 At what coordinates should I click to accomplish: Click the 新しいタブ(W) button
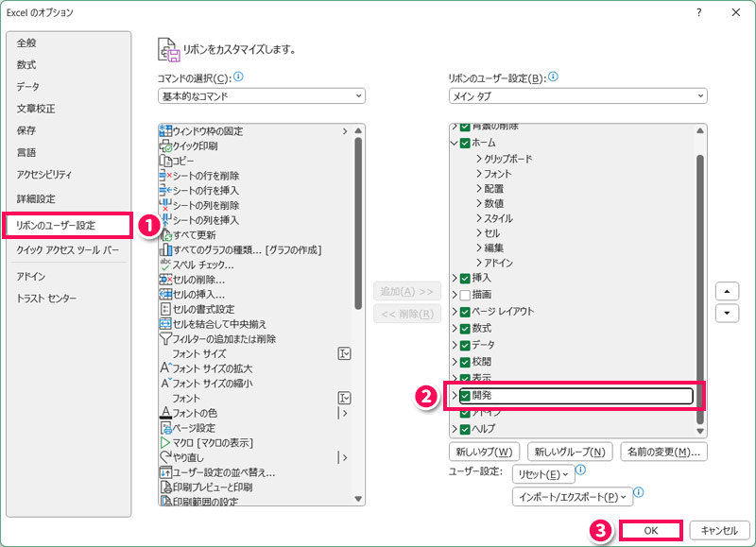pyautogui.click(x=484, y=452)
